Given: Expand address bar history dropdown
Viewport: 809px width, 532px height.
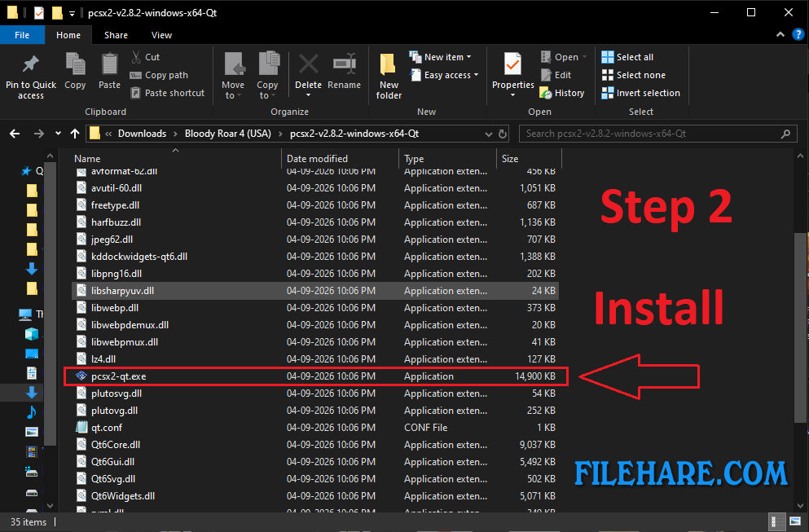Looking at the screenshot, I should (x=489, y=134).
